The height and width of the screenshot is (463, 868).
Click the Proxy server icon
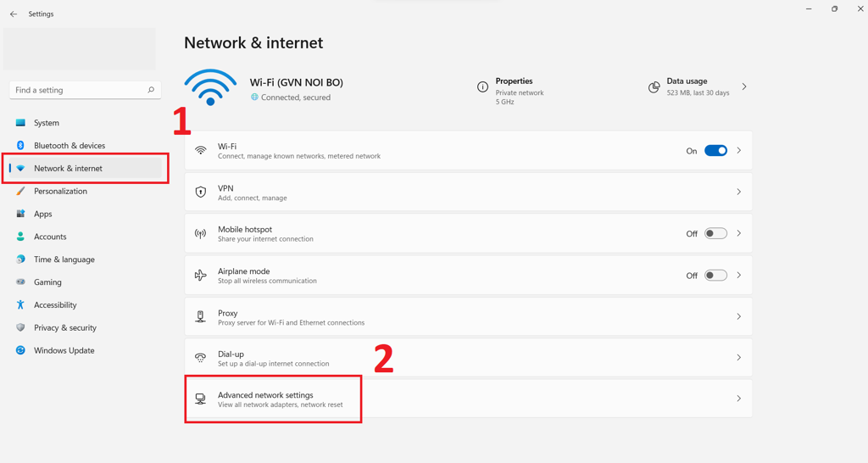(200, 317)
